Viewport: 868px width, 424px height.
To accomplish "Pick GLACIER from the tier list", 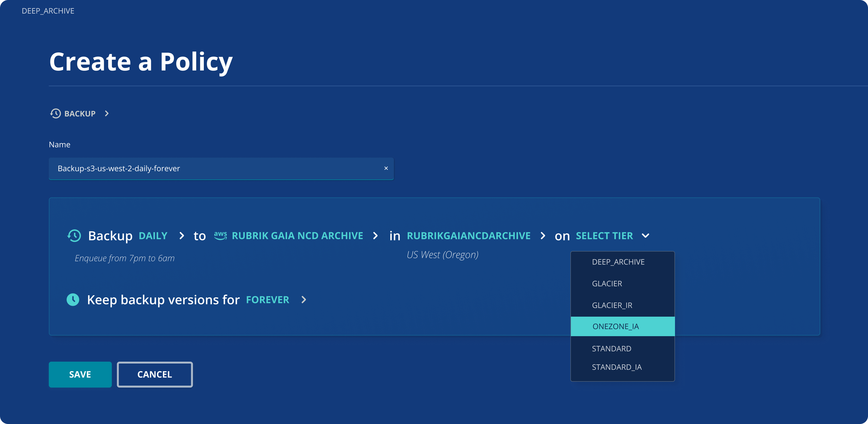I will 622,284.
